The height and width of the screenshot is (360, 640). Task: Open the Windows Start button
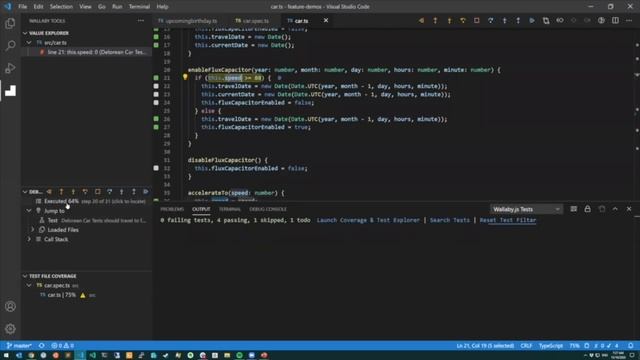click(x=6, y=355)
